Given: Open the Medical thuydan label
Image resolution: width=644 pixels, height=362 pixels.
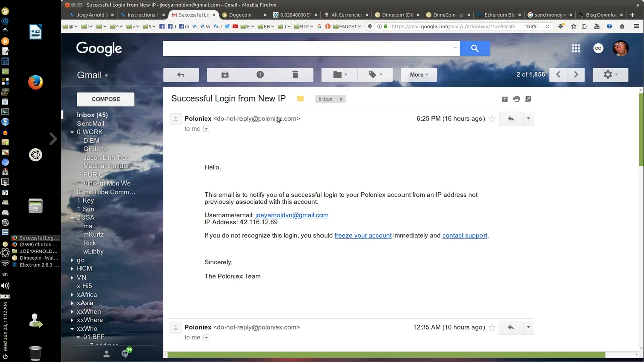Looking at the screenshot, I should pyautogui.click(x=107, y=166).
